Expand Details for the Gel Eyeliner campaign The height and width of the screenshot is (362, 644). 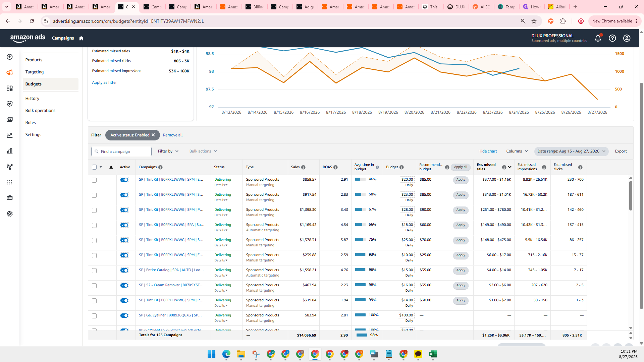(221, 321)
